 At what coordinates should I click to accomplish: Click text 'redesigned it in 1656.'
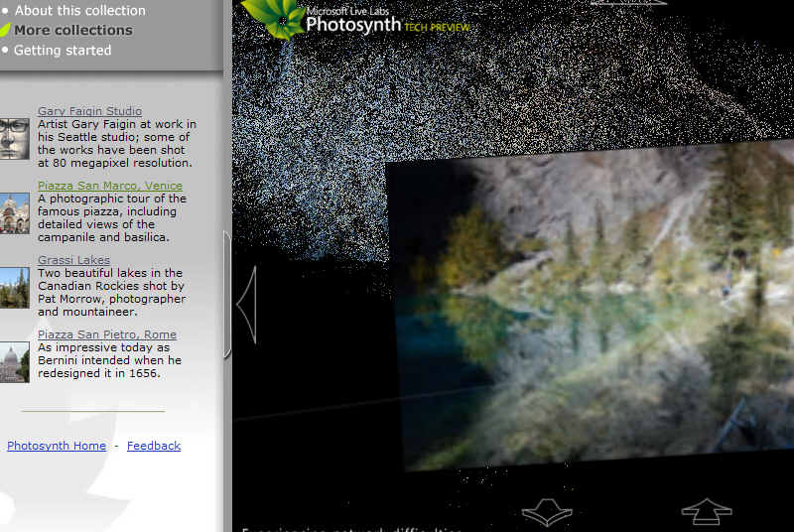tap(98, 373)
